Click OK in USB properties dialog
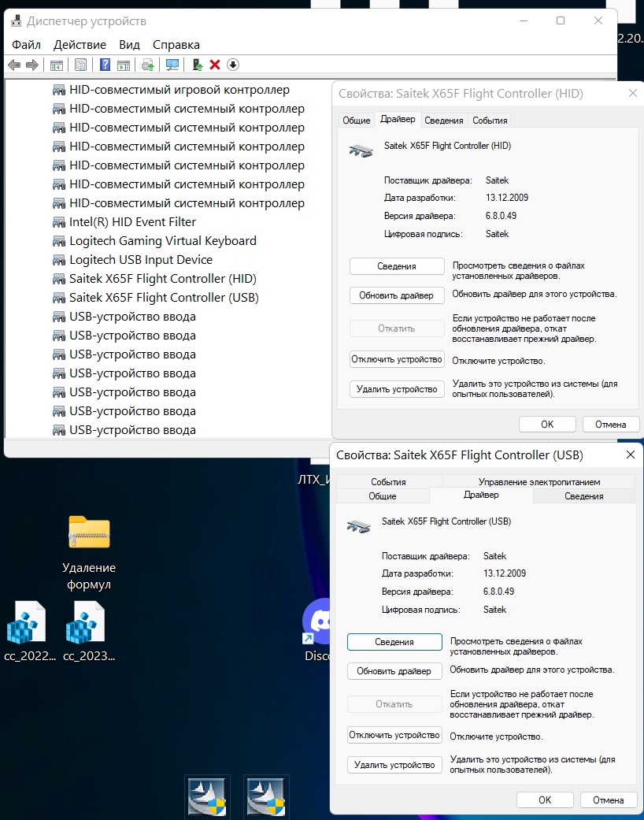Screen dimensions: 644x820 (x=546, y=800)
